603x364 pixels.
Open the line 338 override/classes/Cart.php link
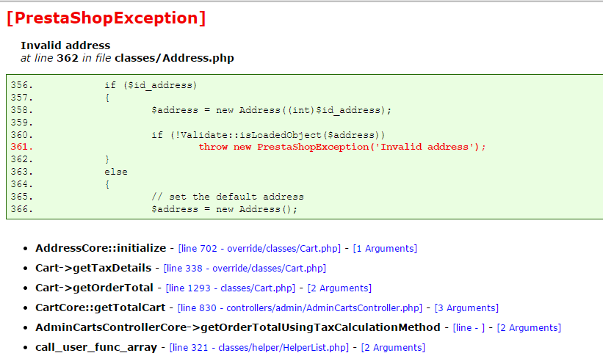coord(245,269)
